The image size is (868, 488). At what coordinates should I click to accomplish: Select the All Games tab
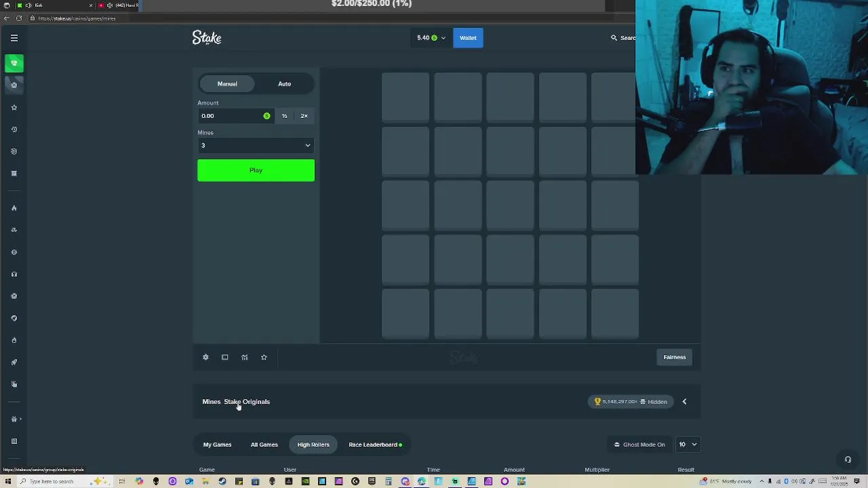pyautogui.click(x=264, y=445)
